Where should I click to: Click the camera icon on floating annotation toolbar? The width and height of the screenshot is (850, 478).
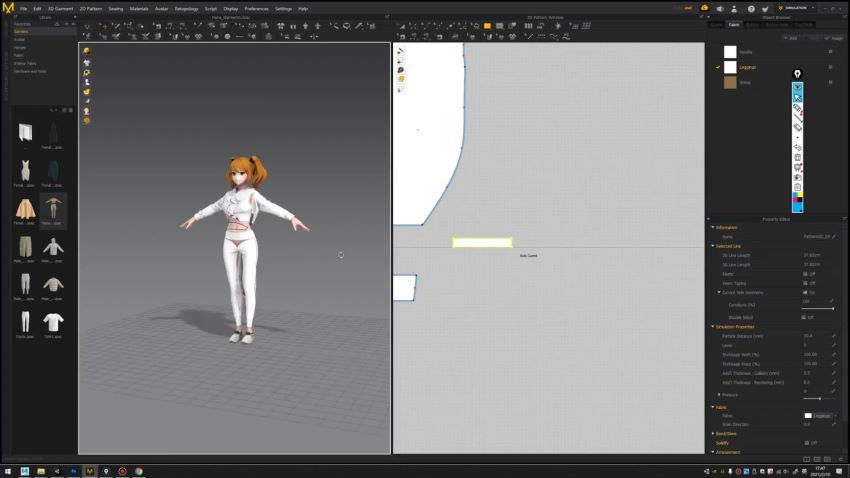coord(797,177)
